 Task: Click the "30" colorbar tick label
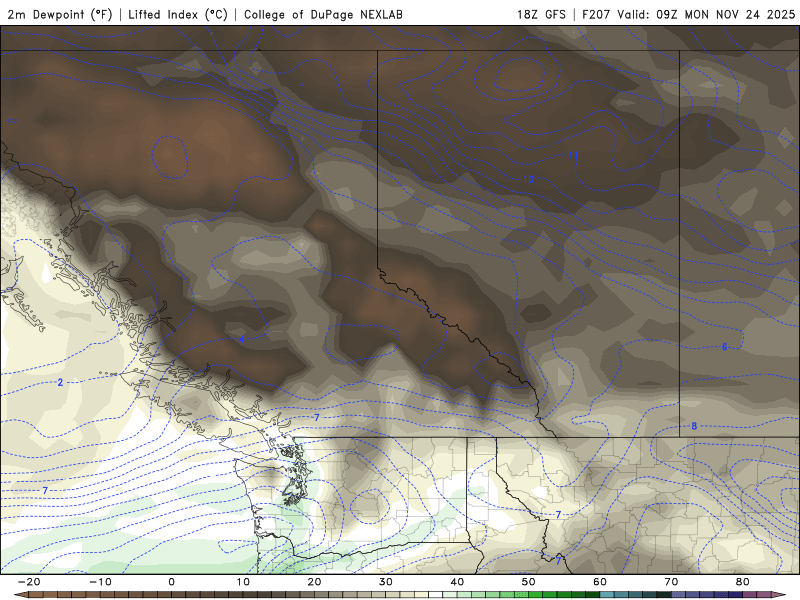click(x=386, y=582)
